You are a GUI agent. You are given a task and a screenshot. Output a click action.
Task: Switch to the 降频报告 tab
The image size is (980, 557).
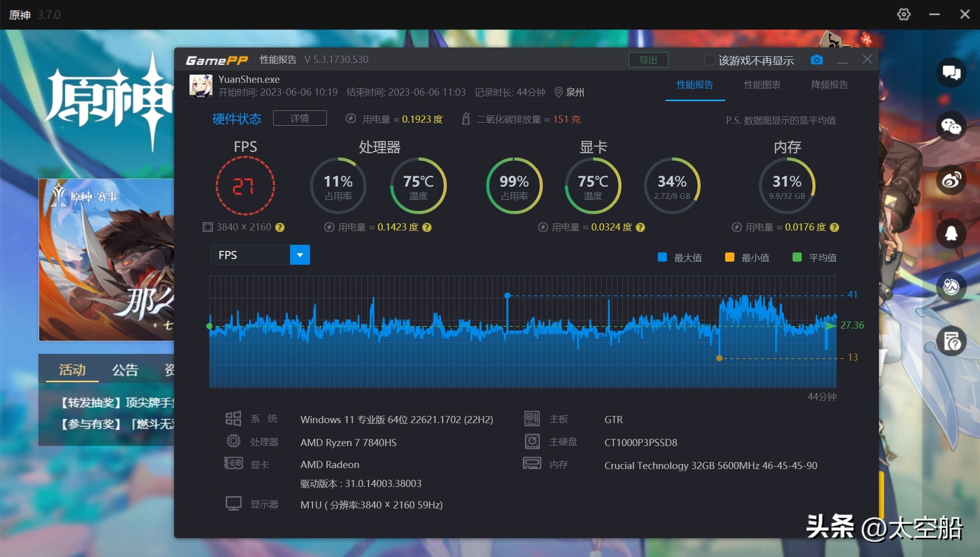click(x=829, y=85)
